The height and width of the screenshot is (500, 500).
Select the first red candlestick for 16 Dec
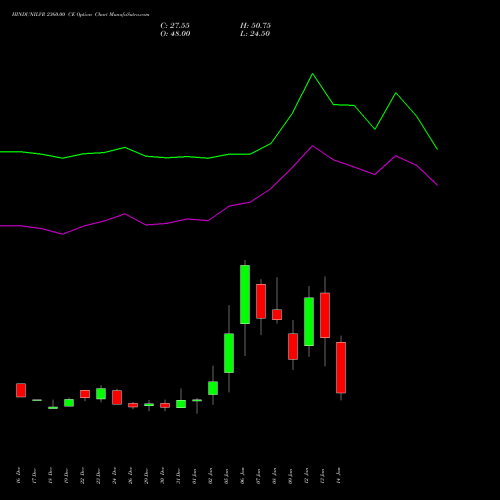click(21, 390)
